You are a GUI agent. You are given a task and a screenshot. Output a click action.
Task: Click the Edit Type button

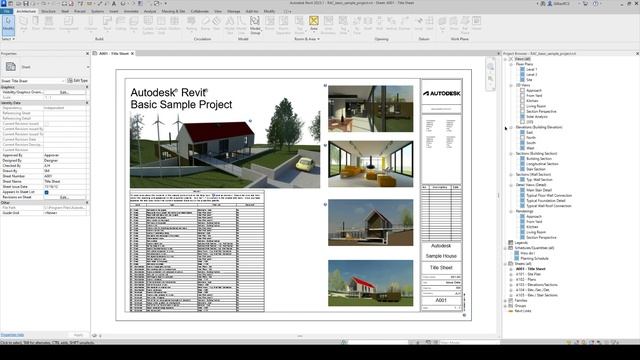pos(78,81)
